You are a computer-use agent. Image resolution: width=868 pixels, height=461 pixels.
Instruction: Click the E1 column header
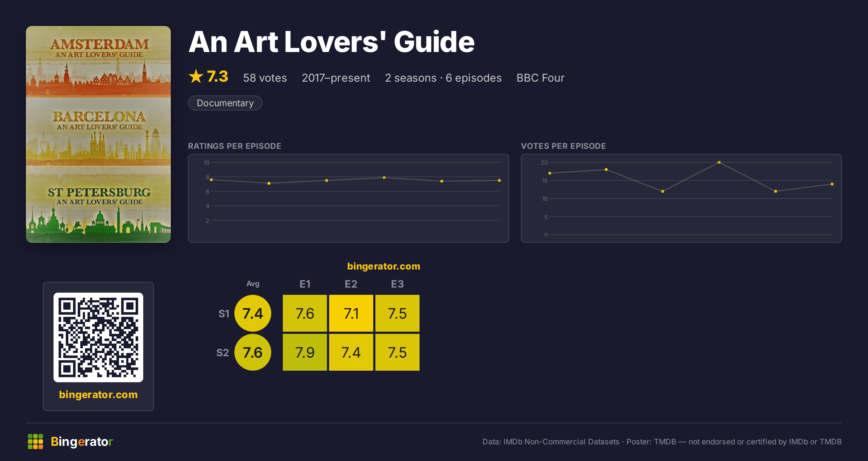[x=305, y=284]
